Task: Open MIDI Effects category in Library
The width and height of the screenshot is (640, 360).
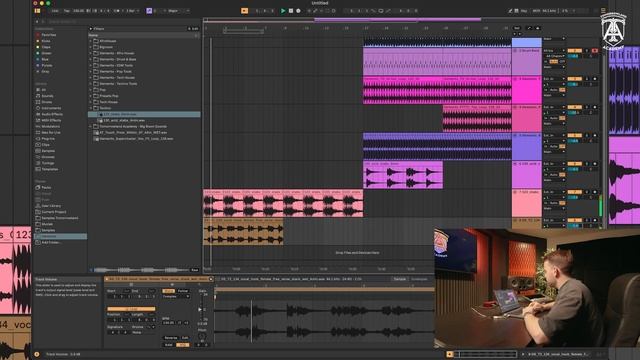Action: point(51,120)
